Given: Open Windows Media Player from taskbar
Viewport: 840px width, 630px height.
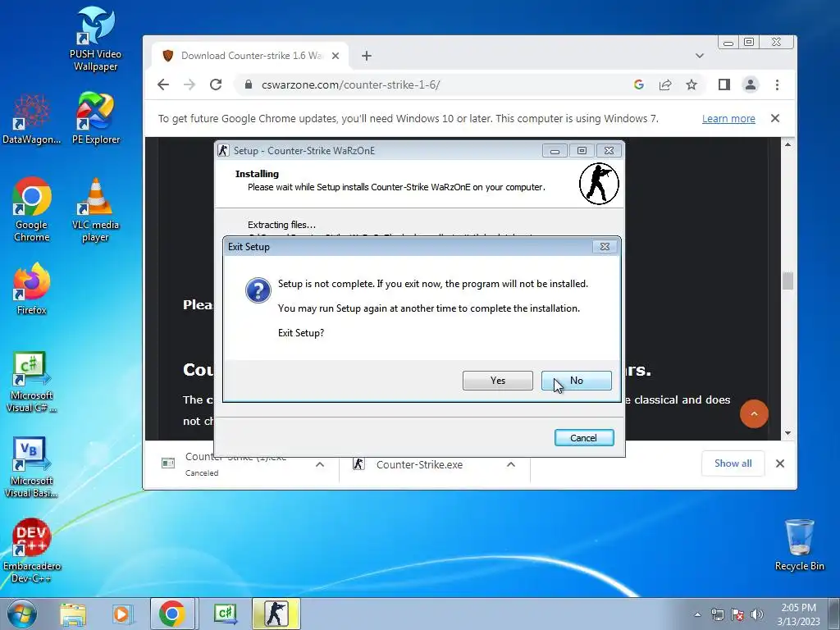Looking at the screenshot, I should [121, 614].
